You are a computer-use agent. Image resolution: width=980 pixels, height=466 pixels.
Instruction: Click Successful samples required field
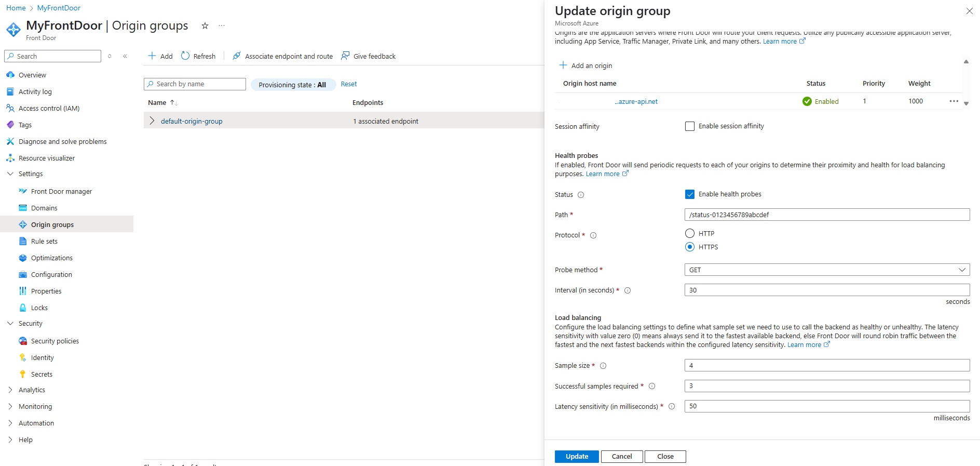(x=827, y=385)
